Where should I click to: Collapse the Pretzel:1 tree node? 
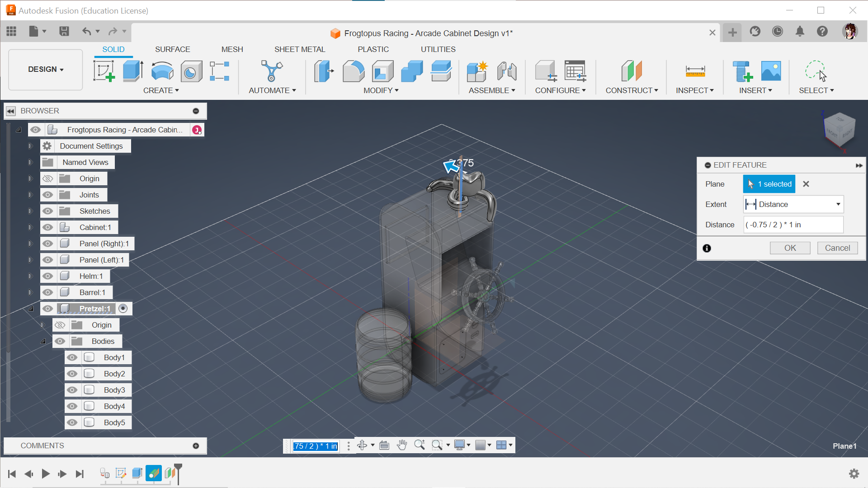31,309
